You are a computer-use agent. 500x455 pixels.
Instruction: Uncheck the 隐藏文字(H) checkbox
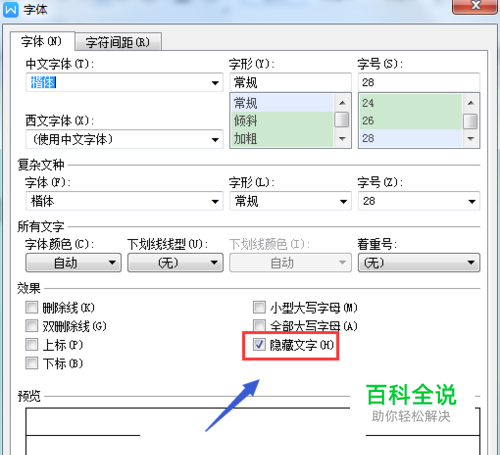(x=259, y=345)
